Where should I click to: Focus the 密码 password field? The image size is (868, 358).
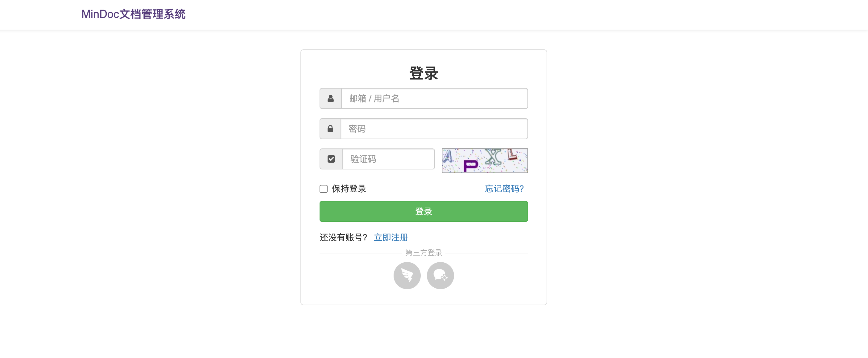click(x=434, y=128)
